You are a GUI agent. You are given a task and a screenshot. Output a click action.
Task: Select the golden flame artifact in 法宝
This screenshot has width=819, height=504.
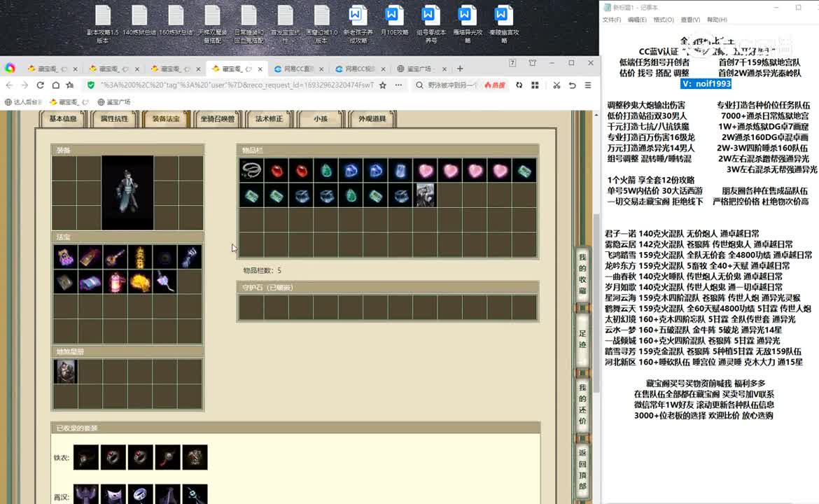[x=139, y=282]
